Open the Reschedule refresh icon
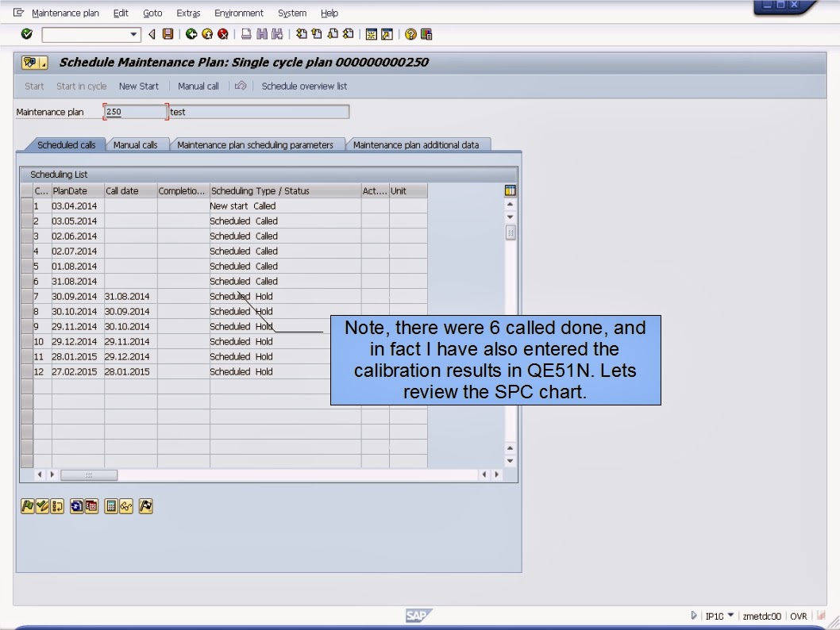The width and height of the screenshot is (840, 630). coord(77,506)
